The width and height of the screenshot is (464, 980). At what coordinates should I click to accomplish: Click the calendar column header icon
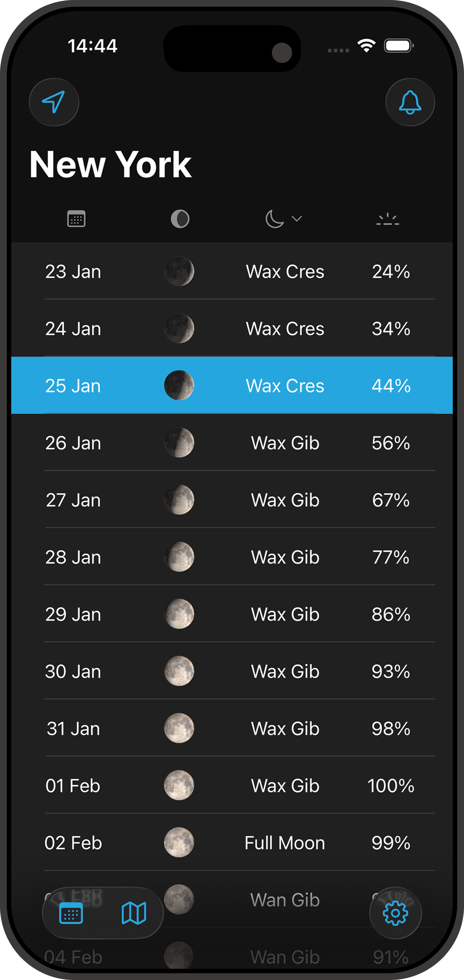pyautogui.click(x=76, y=218)
